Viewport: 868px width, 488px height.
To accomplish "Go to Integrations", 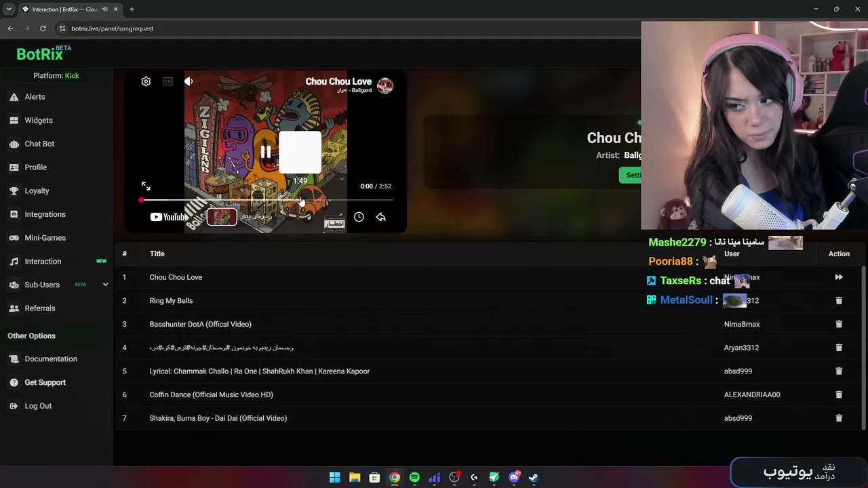I will click(45, 214).
